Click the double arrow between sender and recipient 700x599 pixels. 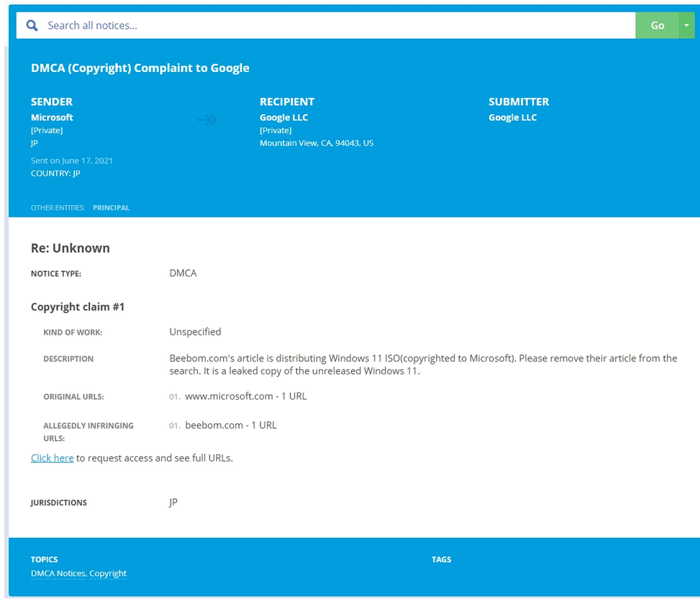[206, 120]
